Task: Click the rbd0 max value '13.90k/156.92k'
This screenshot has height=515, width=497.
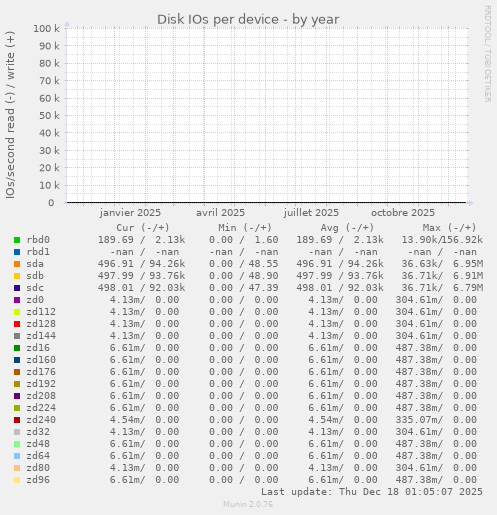Action: click(x=442, y=240)
